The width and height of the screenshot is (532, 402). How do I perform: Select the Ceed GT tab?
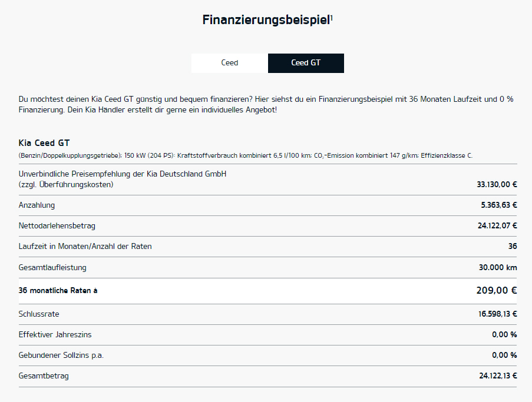(x=306, y=63)
